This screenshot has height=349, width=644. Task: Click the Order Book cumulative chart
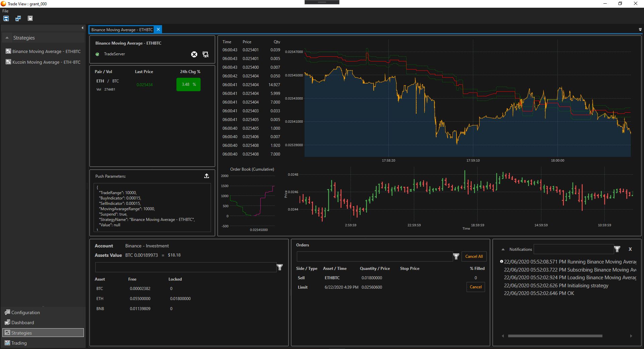pyautogui.click(x=252, y=201)
